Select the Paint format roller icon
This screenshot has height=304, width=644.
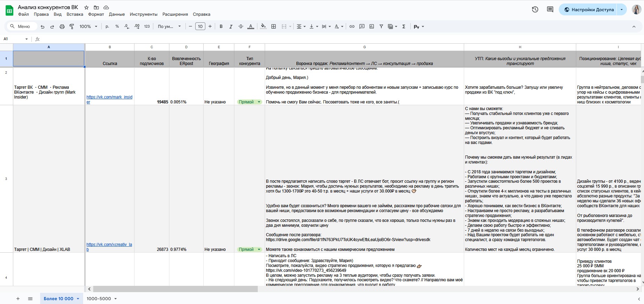(72, 27)
